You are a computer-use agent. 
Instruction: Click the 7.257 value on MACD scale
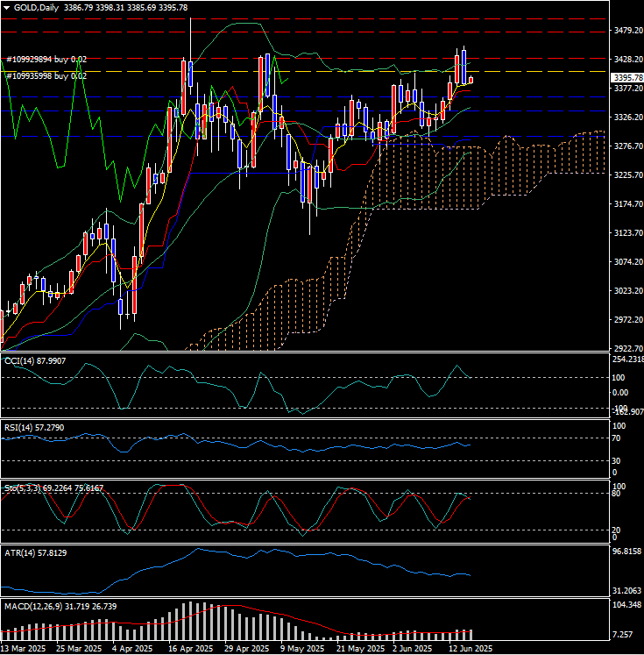click(622, 635)
